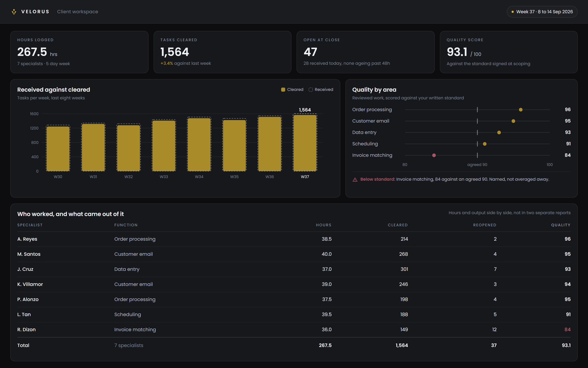This screenshot has height=368, width=588.
Task: Open the Week 37 date range pill
Action: pyautogui.click(x=542, y=12)
